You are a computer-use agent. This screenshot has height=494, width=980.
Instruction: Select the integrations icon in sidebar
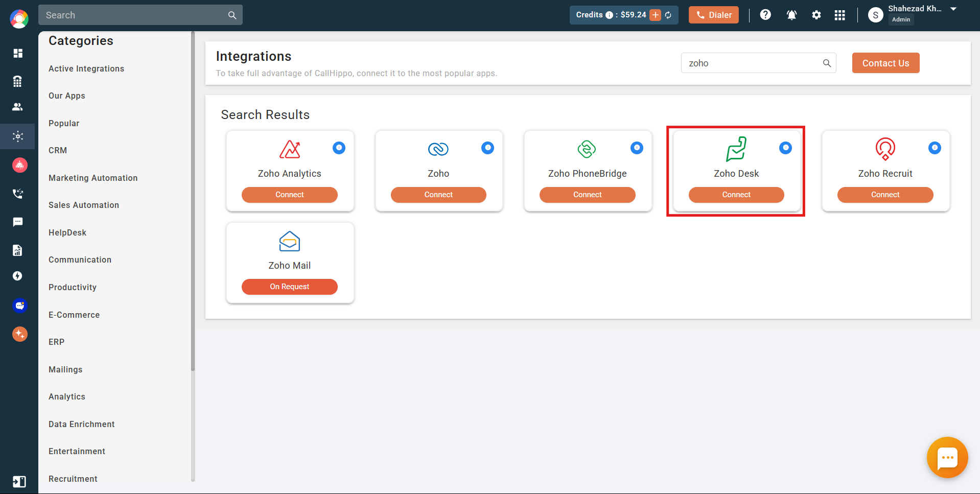[x=18, y=136]
